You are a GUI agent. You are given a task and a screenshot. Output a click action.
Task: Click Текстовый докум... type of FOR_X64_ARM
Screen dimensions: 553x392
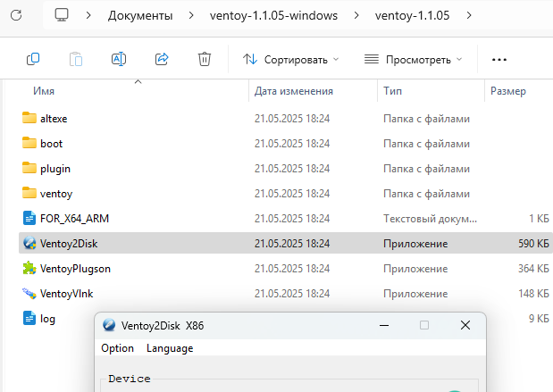click(x=431, y=219)
